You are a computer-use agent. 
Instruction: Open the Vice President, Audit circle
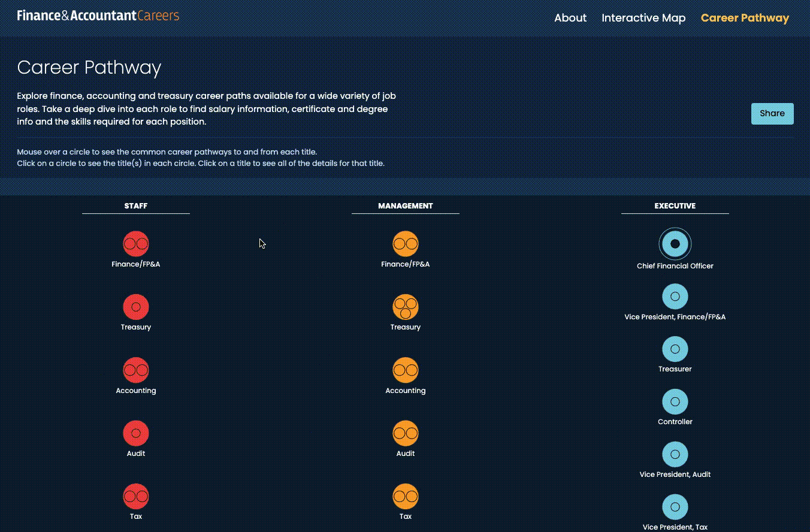click(x=675, y=455)
